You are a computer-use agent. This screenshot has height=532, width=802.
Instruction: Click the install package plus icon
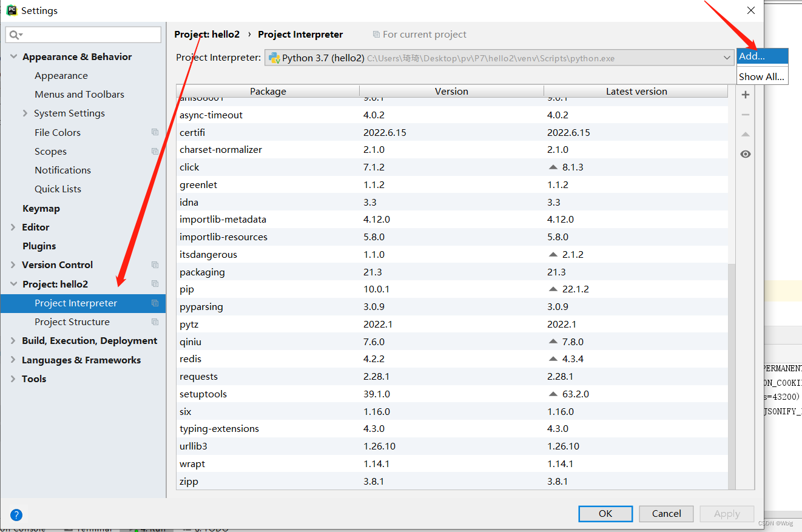click(x=746, y=95)
